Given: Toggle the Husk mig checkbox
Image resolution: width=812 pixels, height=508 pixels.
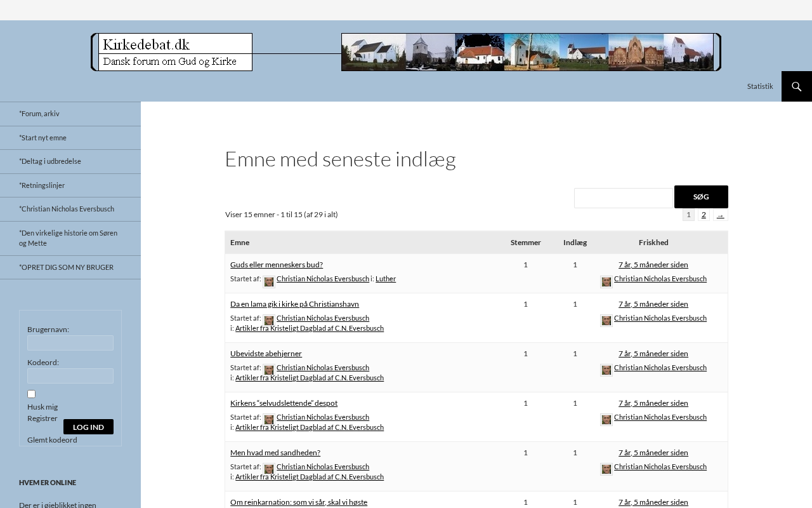Looking at the screenshot, I should [x=31, y=394].
